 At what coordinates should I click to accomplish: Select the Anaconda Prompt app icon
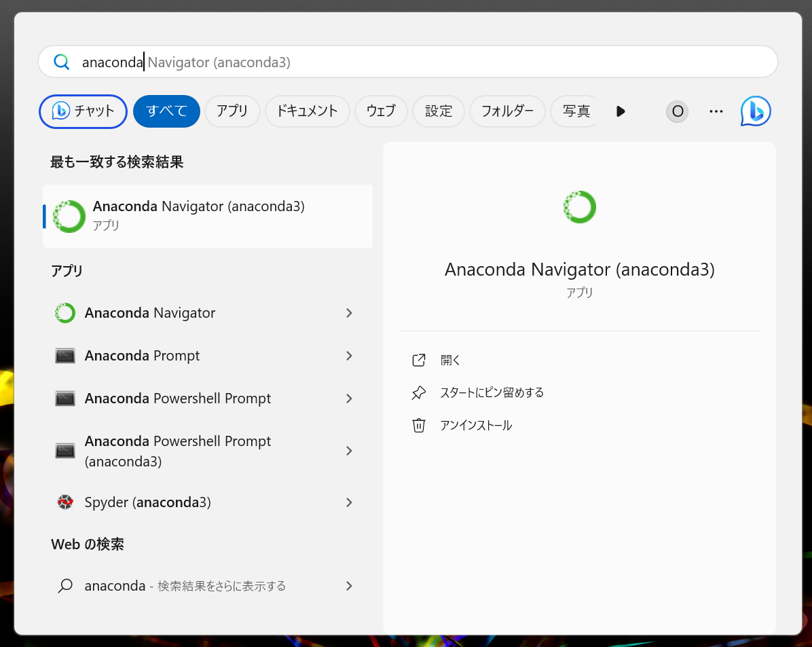64,356
